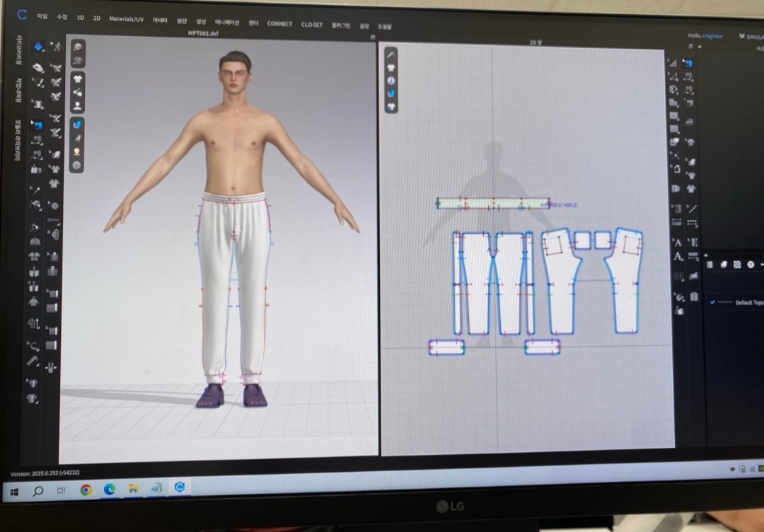Click the info circle icon in 2D viewport toolbar
The width and height of the screenshot is (764, 532).
(391, 81)
